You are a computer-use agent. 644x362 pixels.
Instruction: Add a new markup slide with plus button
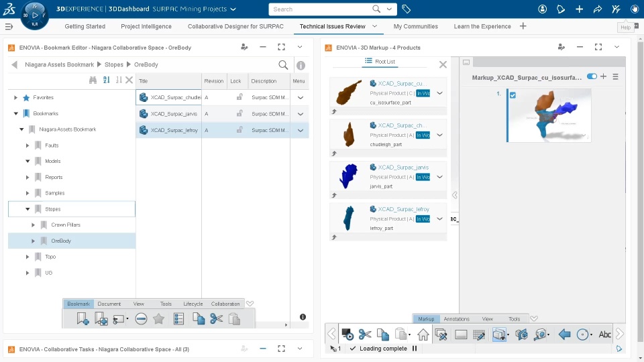tap(603, 76)
